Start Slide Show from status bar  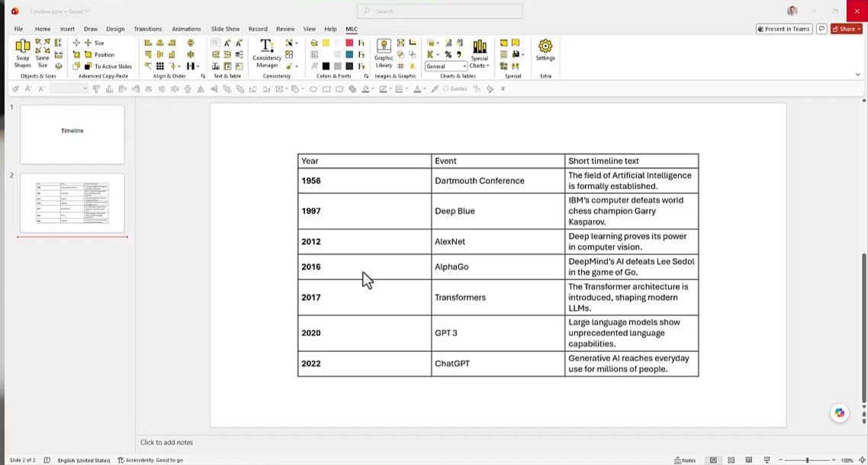tap(767, 460)
